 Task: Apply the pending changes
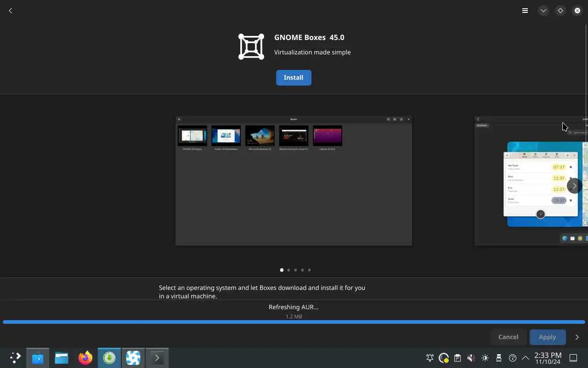(x=547, y=337)
